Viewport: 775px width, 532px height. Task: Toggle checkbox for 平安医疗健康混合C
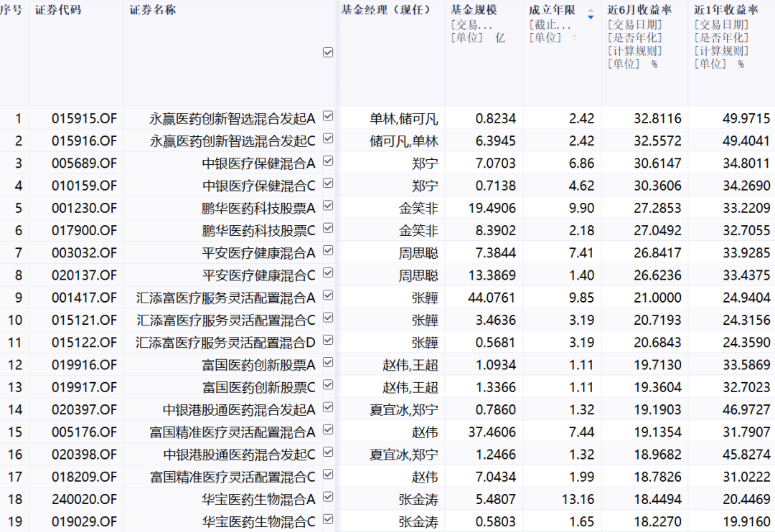(x=328, y=273)
